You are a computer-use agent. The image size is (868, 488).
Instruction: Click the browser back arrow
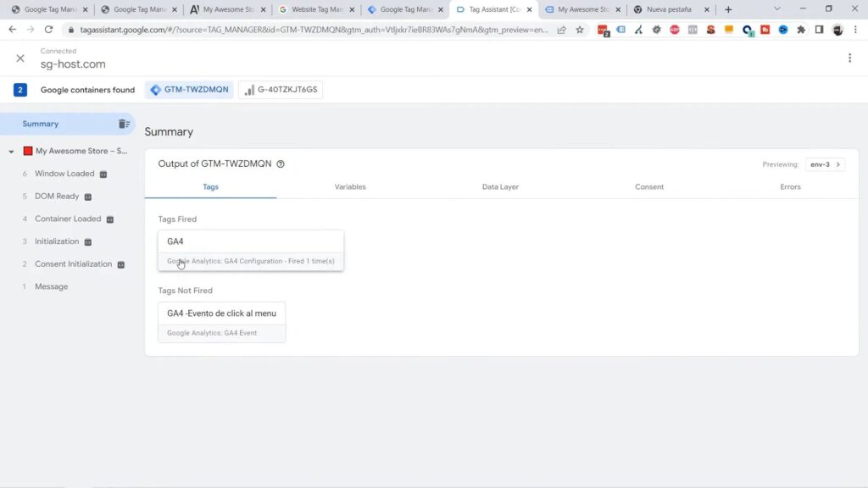point(12,30)
